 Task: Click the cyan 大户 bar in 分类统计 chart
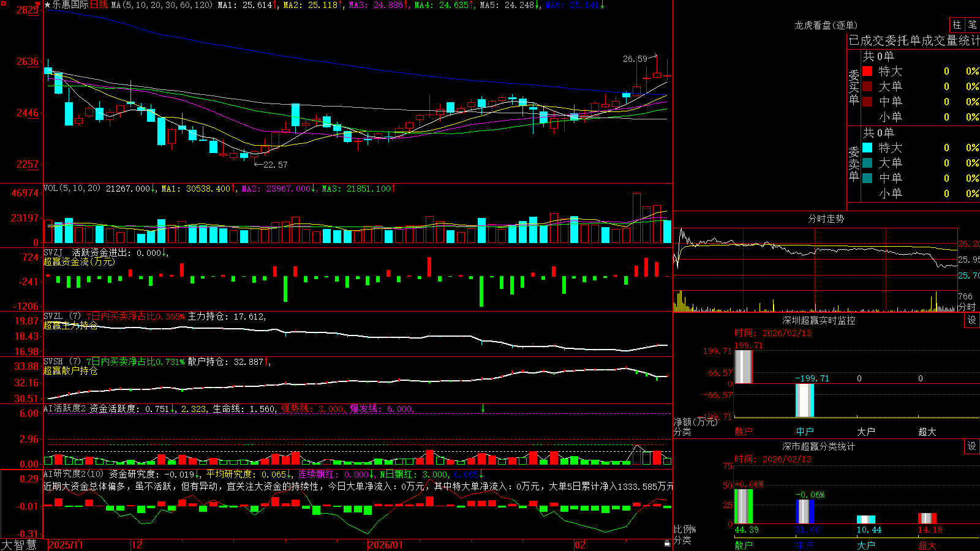tap(865, 520)
